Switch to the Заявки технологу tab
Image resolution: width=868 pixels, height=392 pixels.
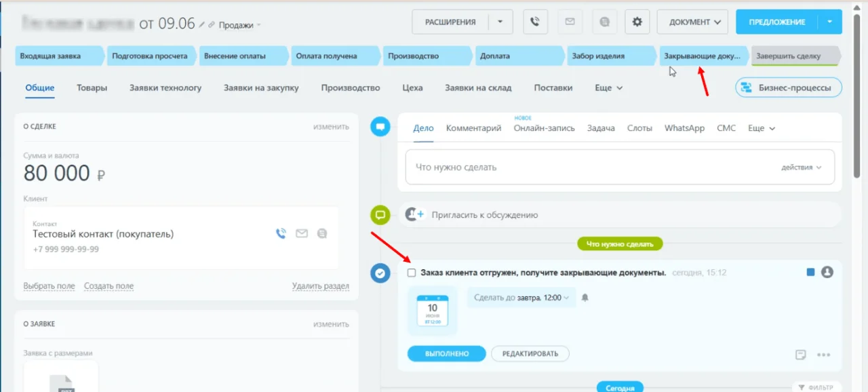tap(165, 87)
